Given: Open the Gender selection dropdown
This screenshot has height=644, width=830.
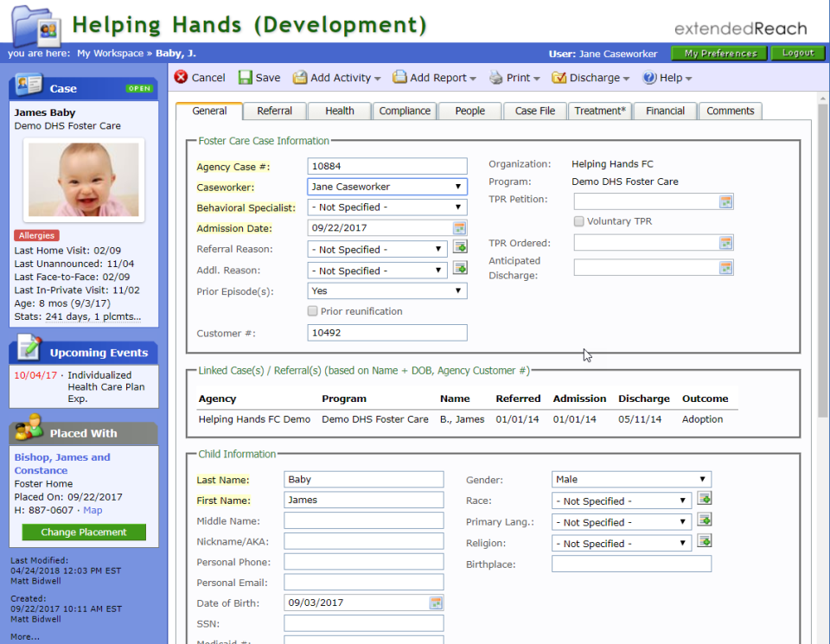Looking at the screenshot, I should click(702, 478).
